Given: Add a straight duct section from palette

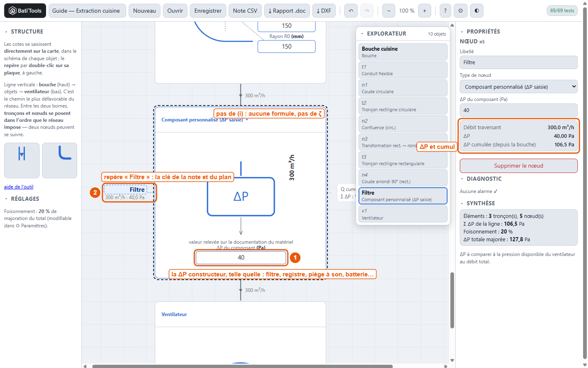Looking at the screenshot, I should click(22, 160).
